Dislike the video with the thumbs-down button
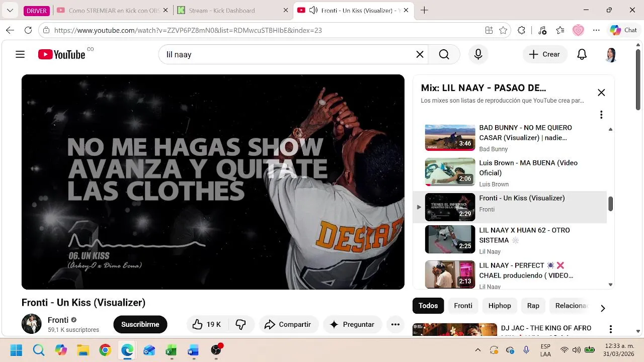 point(241,324)
